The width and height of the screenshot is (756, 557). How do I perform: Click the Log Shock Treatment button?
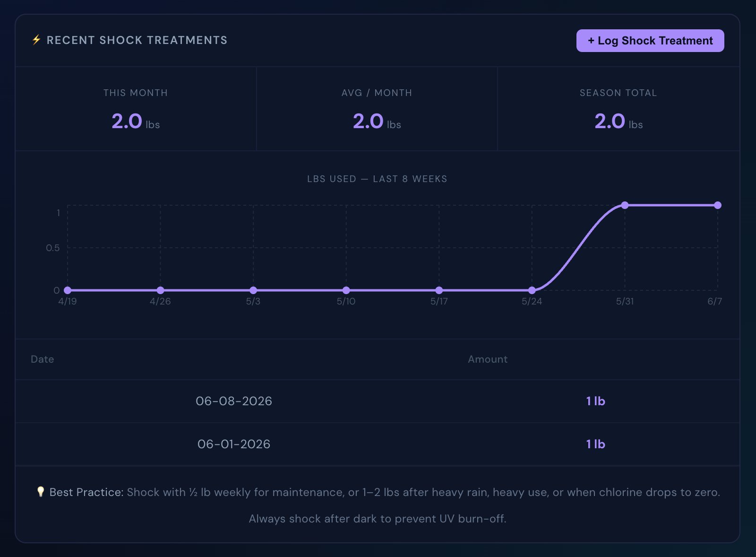click(650, 41)
